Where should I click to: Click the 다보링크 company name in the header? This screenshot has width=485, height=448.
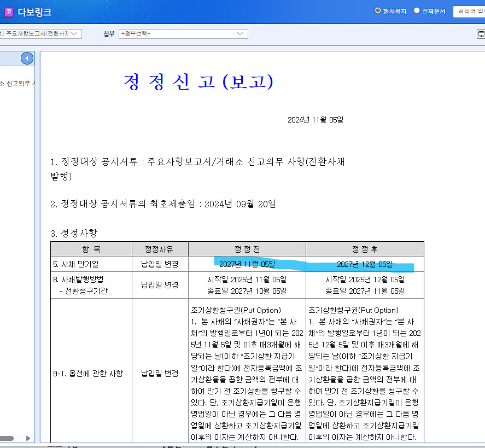pos(34,11)
